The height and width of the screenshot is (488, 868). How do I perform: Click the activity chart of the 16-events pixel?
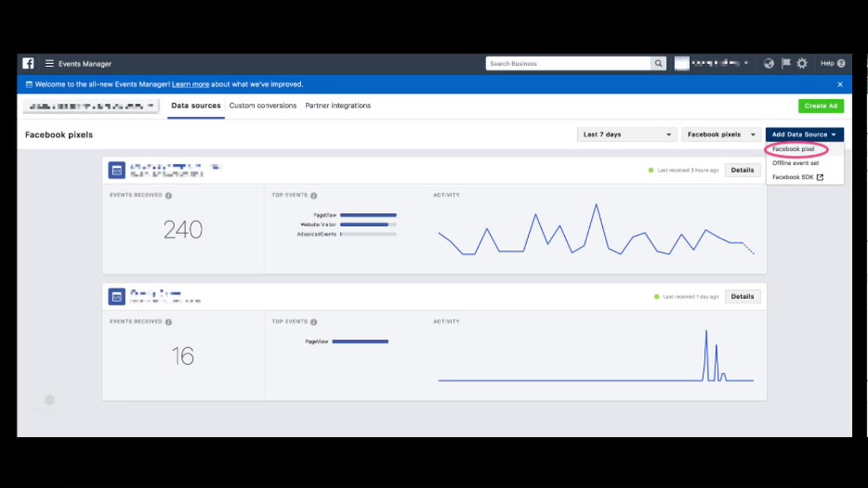coord(596,356)
